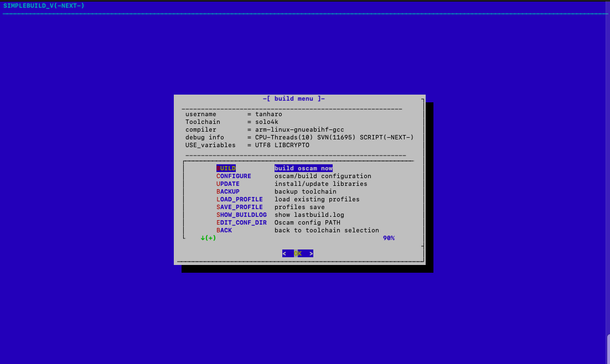The image size is (610, 364).
Task: Select BACK to return to toolchain selection
Action: [x=224, y=230]
